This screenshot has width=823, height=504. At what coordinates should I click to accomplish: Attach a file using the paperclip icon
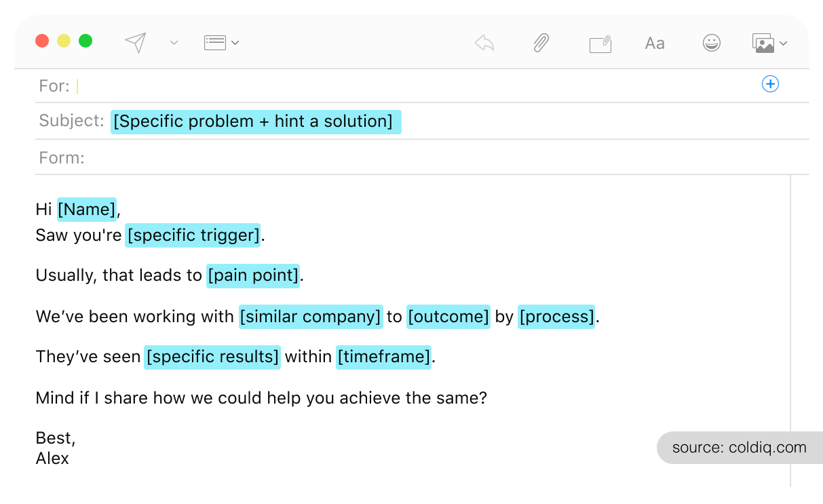[x=541, y=43]
